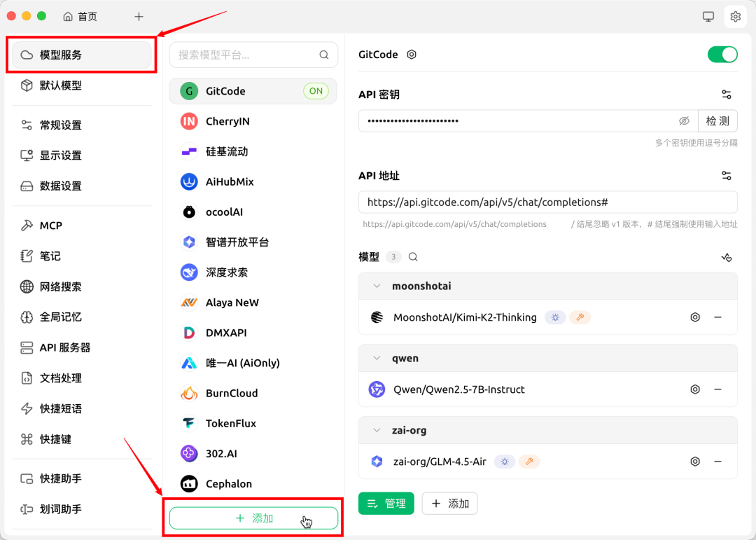Open 数据设置 settings section
This screenshot has width=756, height=540.
coord(81,186)
